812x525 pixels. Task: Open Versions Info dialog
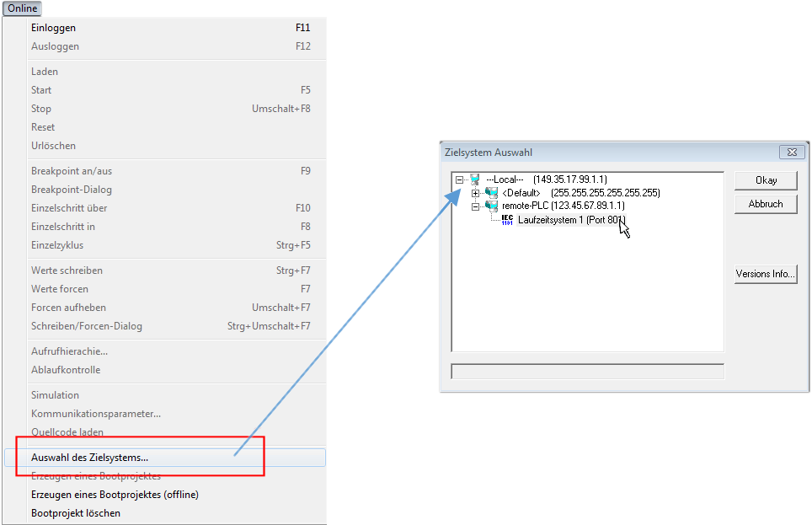(x=765, y=274)
